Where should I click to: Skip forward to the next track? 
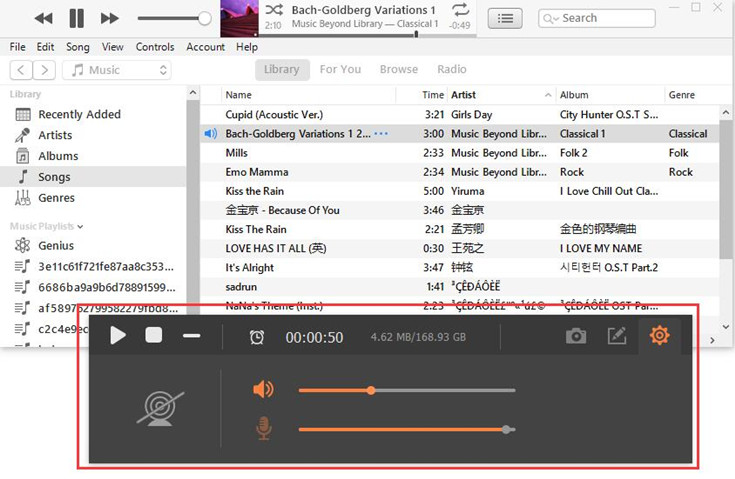110,18
